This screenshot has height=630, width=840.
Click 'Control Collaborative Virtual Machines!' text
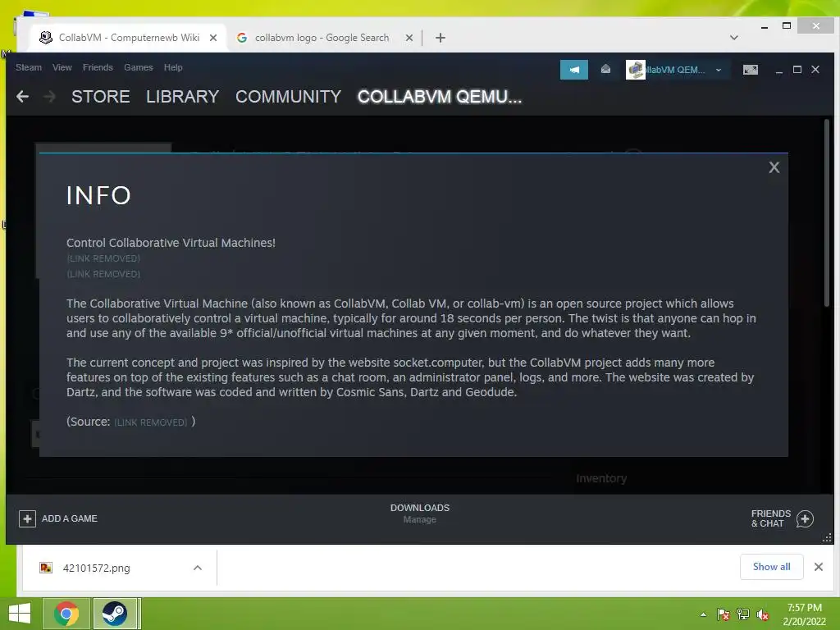[171, 243]
